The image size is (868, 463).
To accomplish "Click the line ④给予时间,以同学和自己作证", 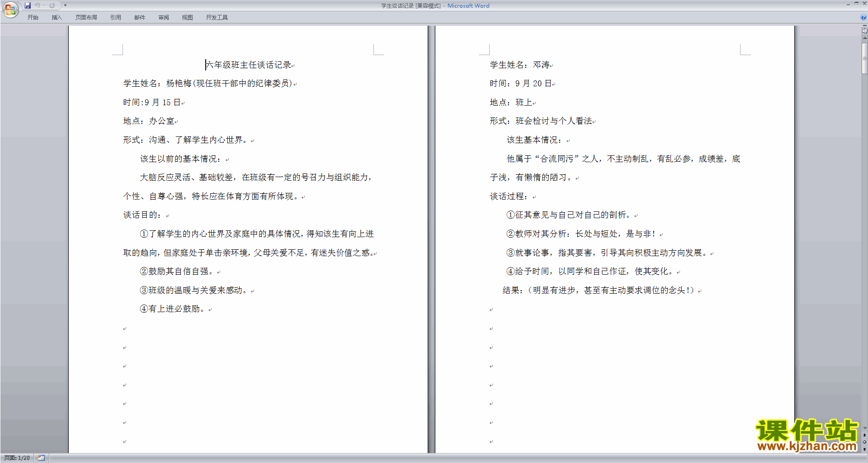I will pos(590,271).
